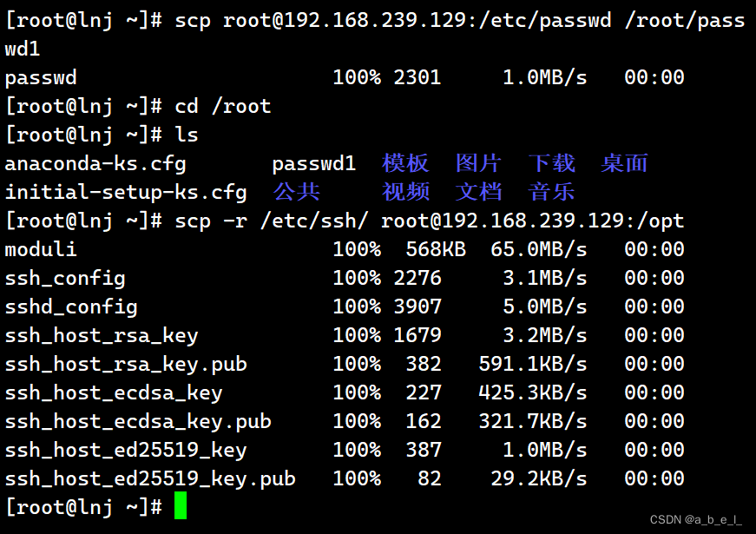Image resolution: width=756 pixels, height=534 pixels.
Task: Click the '2301' size on passwd line
Action: pos(417,77)
